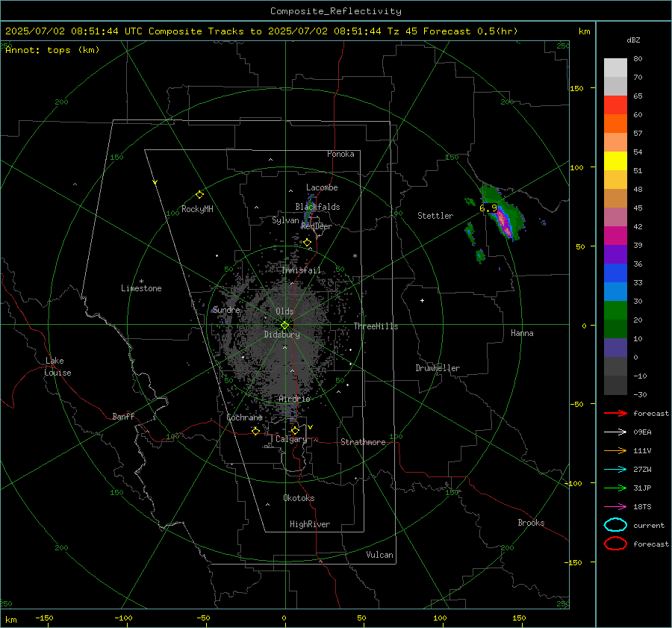This screenshot has width=672, height=628.
Task: Click the Airdrie city label
Action: point(294,399)
